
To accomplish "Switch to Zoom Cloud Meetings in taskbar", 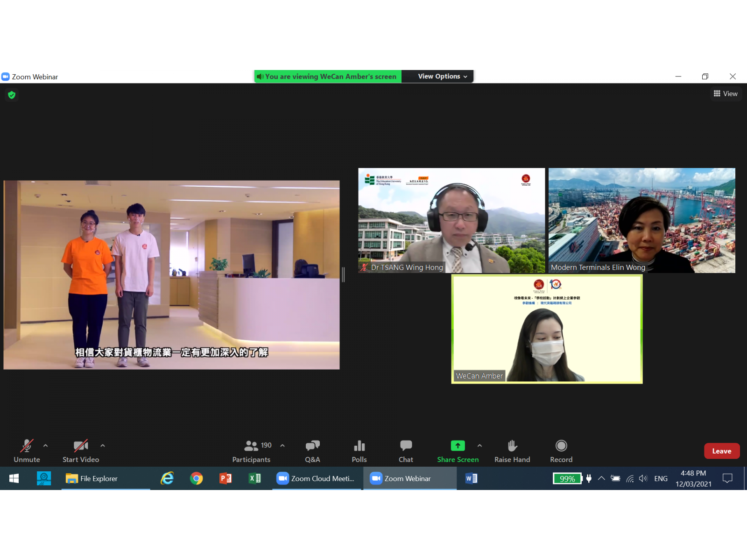I will pos(316,478).
